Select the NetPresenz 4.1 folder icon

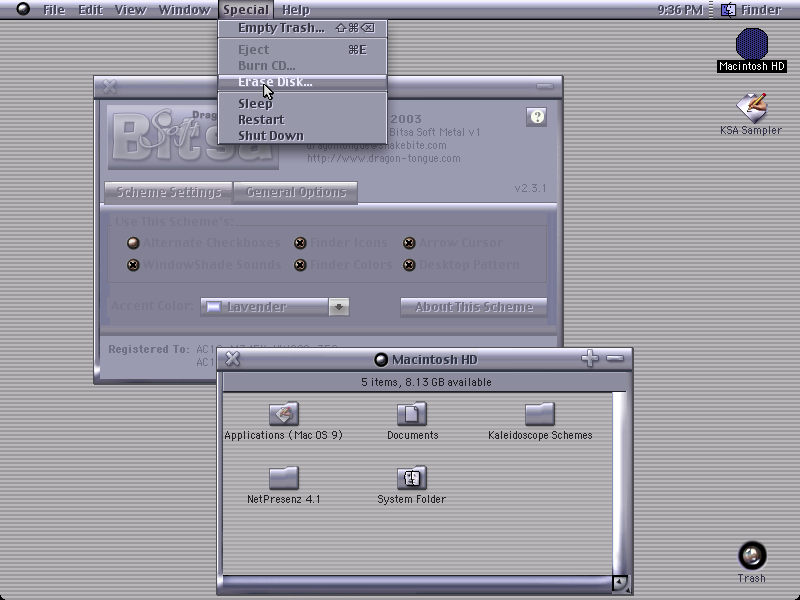pyautogui.click(x=284, y=478)
